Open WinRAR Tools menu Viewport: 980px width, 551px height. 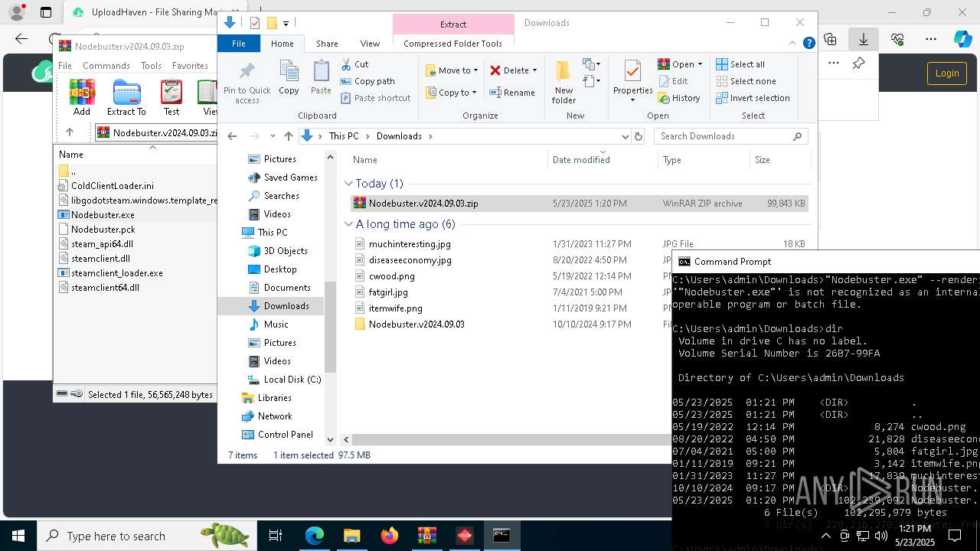coord(151,66)
